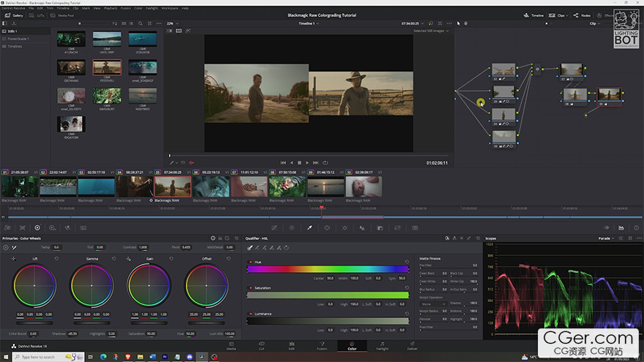644x362 pixels.
Task: Reset the Lift color wheel
Action: pos(56,259)
